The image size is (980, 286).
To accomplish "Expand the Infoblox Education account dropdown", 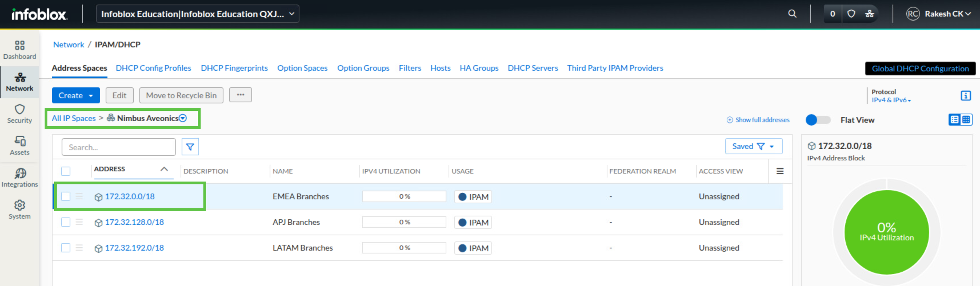I will pos(197,14).
